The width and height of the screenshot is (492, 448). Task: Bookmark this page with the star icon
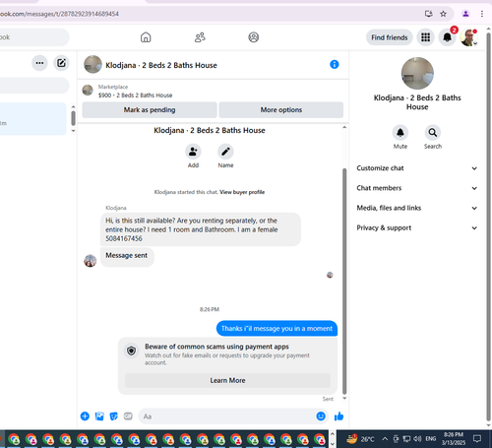click(x=443, y=14)
